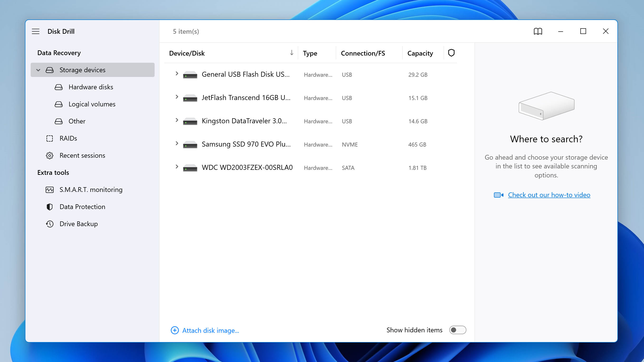Click the video camera icon beside how-to link
The width and height of the screenshot is (644, 362).
pyautogui.click(x=498, y=195)
